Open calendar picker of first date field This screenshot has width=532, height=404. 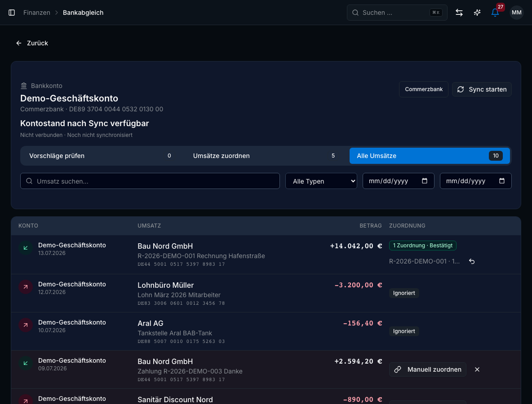point(425,181)
